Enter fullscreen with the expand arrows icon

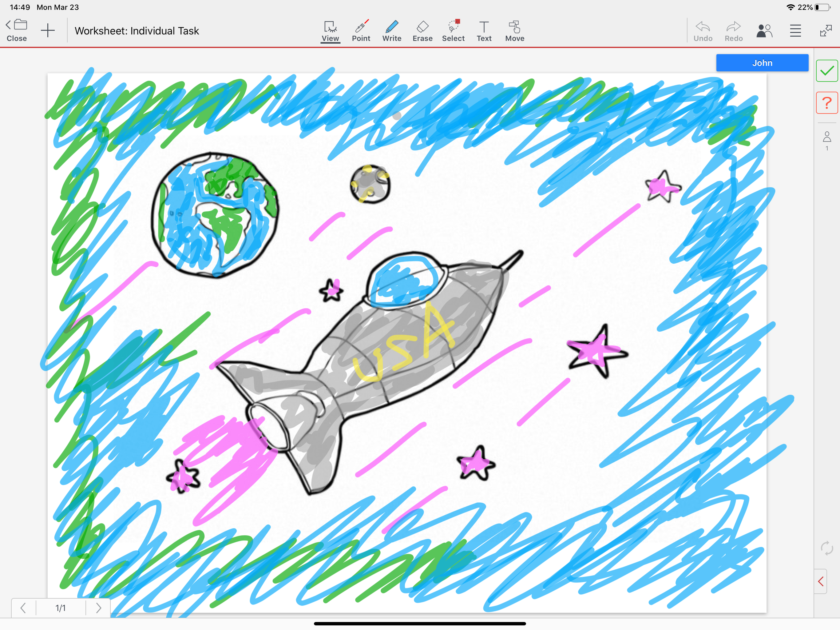(826, 31)
